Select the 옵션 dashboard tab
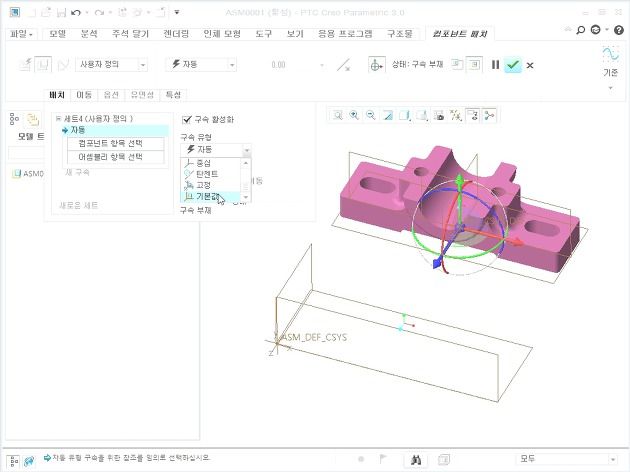This screenshot has height=472, width=630. coord(111,95)
